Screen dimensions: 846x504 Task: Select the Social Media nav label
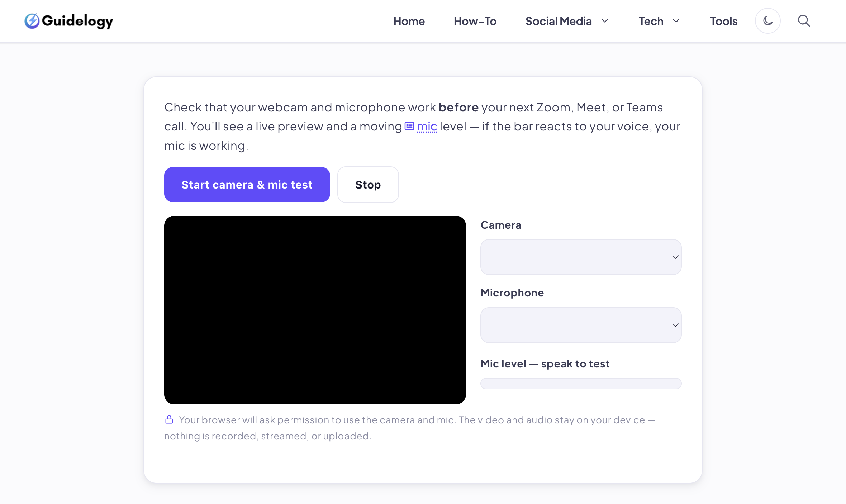pos(559,21)
